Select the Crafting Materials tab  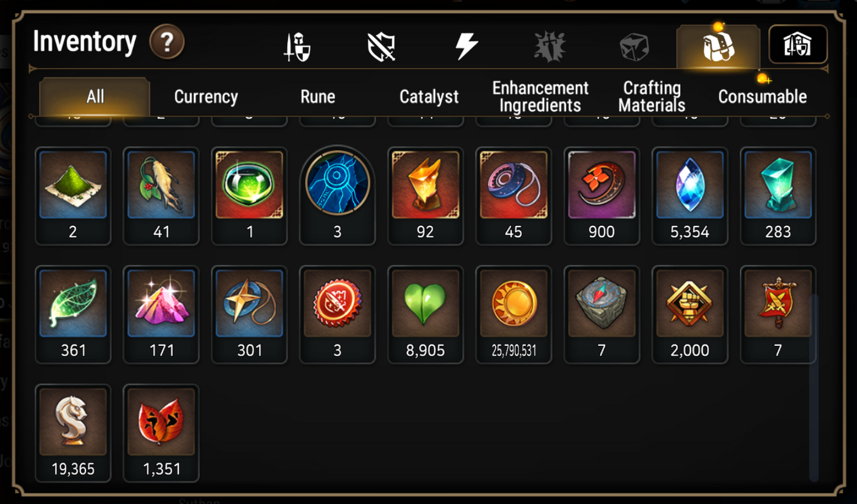click(652, 97)
